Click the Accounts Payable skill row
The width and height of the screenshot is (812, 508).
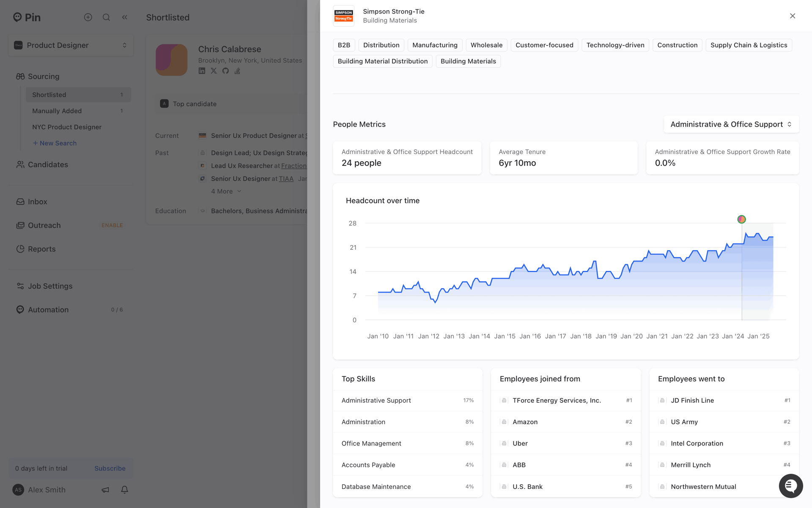coord(408,465)
